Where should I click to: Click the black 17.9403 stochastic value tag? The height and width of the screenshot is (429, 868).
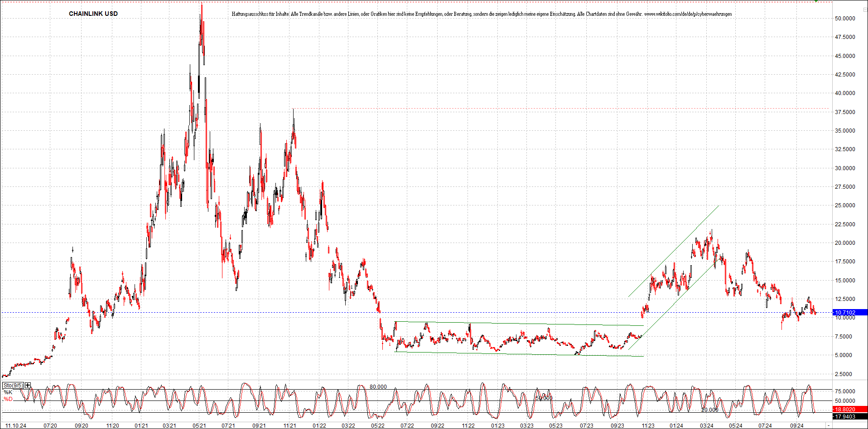point(850,417)
